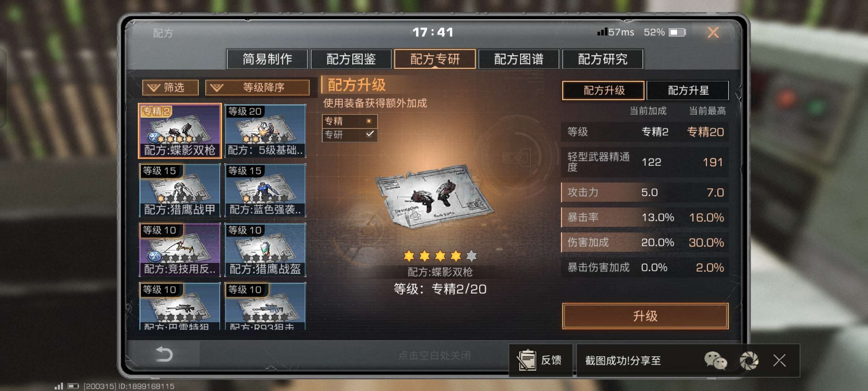Open the 反馈 feedback clipboard icon

click(527, 360)
